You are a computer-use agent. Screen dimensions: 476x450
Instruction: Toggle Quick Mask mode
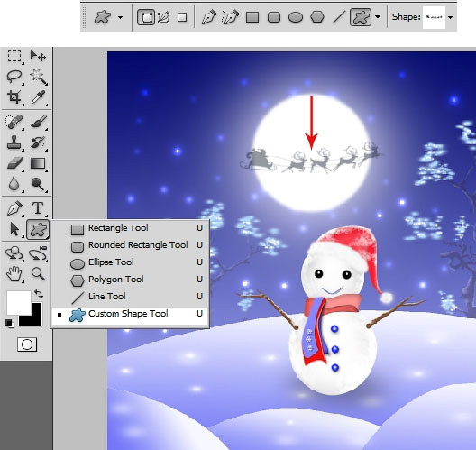click(x=27, y=344)
